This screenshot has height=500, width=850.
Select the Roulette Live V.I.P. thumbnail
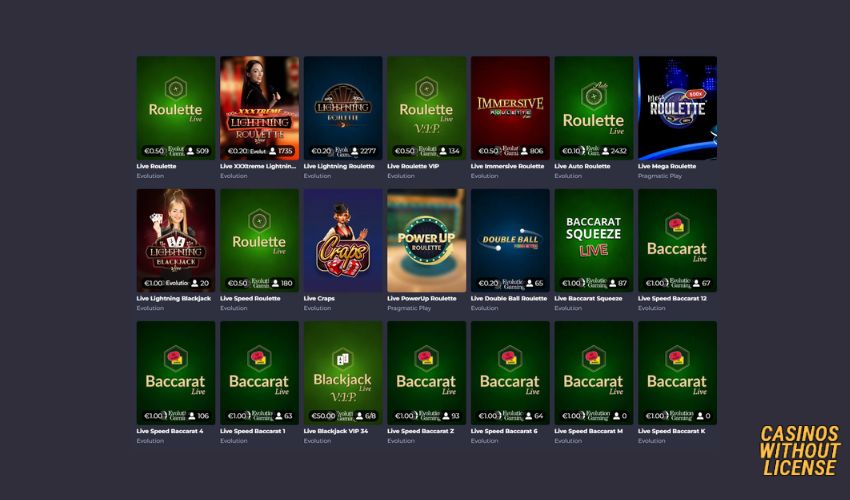pos(427,108)
